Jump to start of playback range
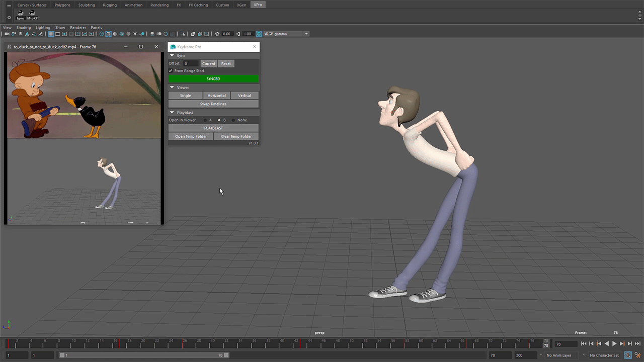 pyautogui.click(x=583, y=344)
